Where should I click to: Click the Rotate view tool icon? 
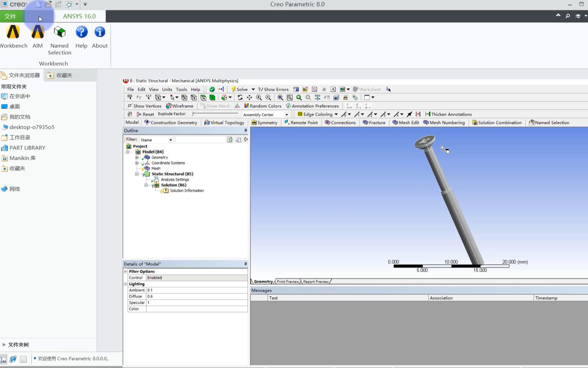pyautogui.click(x=240, y=98)
